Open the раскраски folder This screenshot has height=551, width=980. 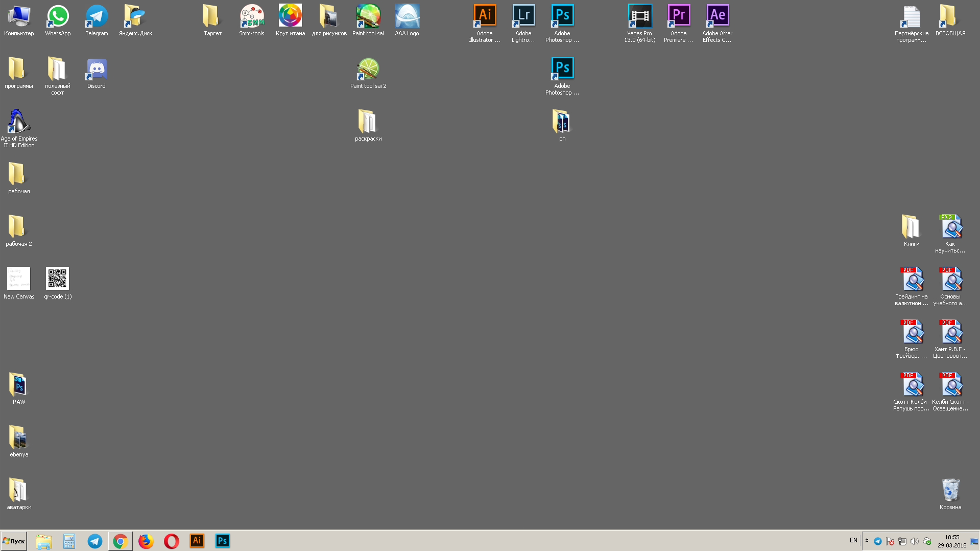point(368,126)
